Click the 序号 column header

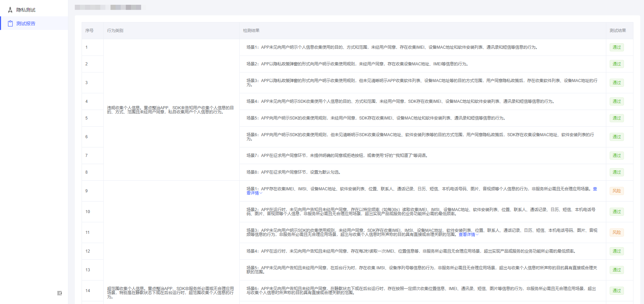click(x=89, y=31)
